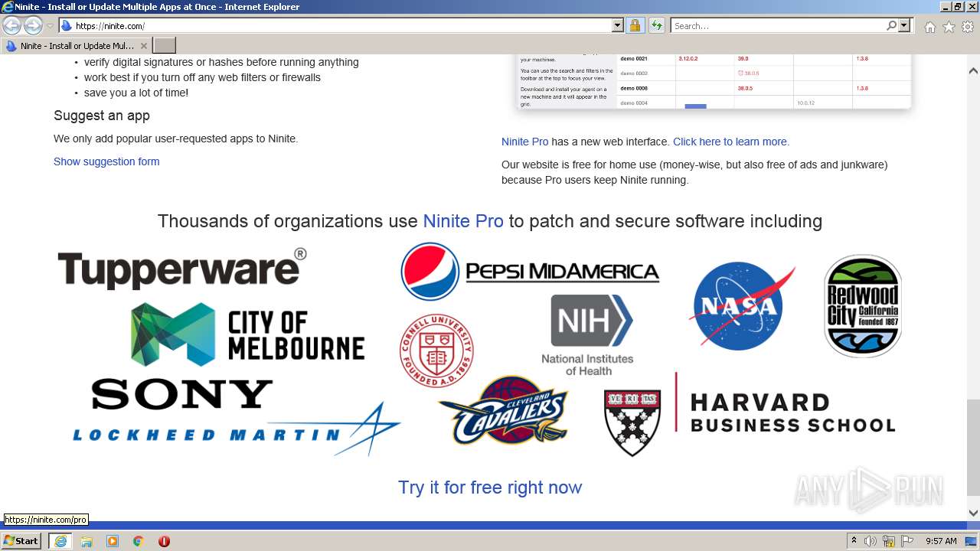The width and height of the screenshot is (980, 551).
Task: Click the Search box field
Action: click(778, 26)
